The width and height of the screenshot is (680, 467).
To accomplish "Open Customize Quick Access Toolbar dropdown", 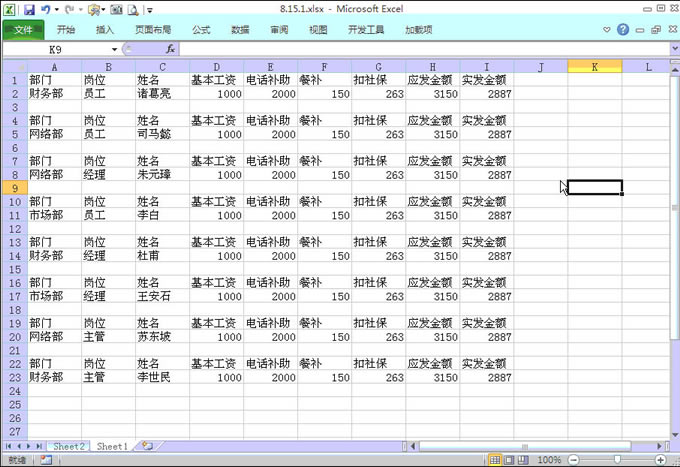I will pos(149,10).
